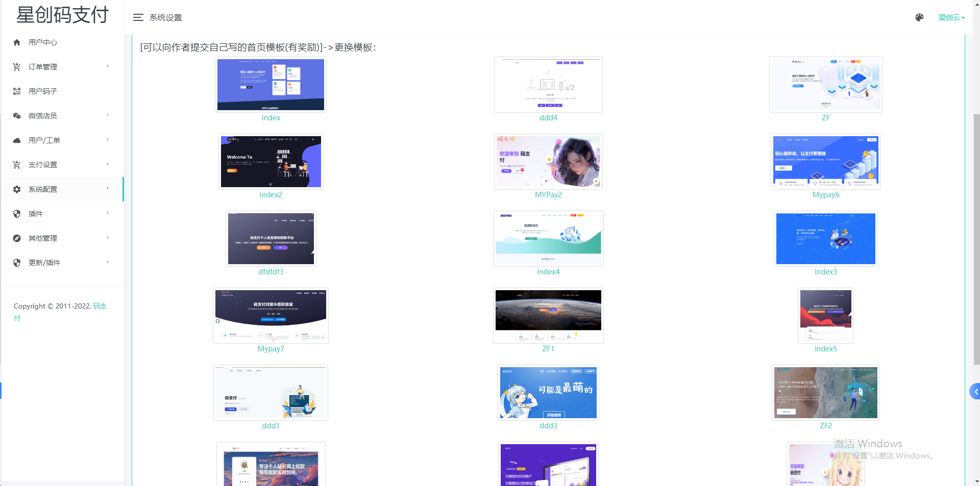Click the 用户/工单 cloud icon
The image size is (980, 486).
[17, 140]
